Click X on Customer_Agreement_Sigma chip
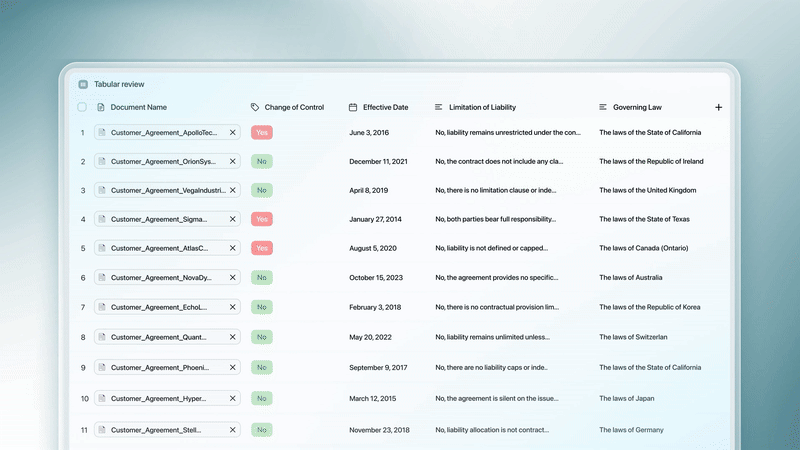 (x=233, y=219)
